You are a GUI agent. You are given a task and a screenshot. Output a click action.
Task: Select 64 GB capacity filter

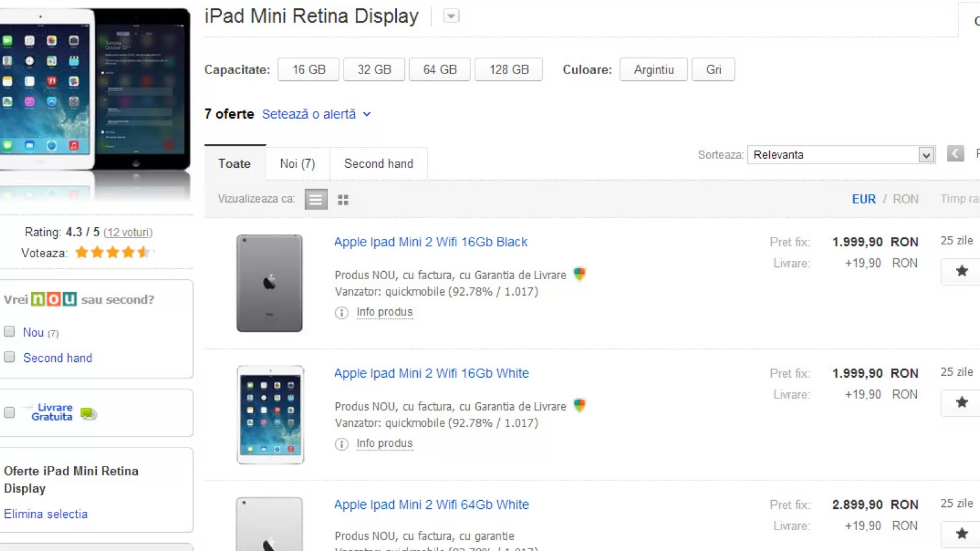(x=440, y=70)
